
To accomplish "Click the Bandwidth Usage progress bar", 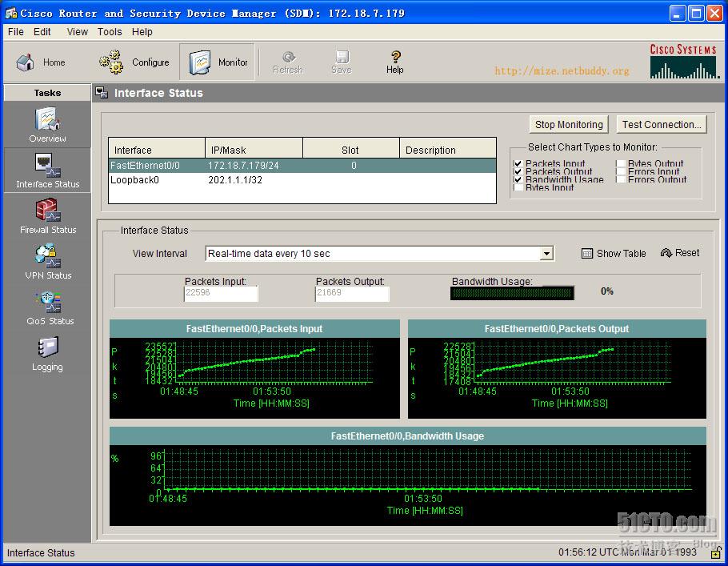I will pyautogui.click(x=512, y=293).
